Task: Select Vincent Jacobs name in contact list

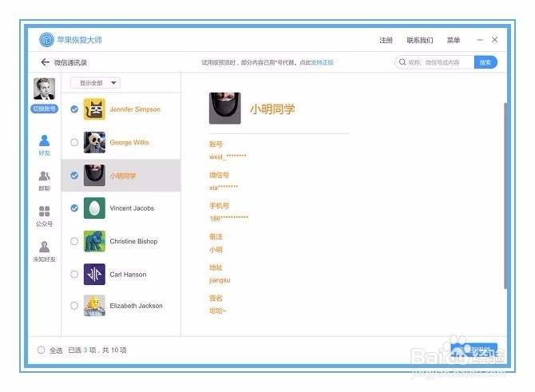Action: click(x=132, y=208)
